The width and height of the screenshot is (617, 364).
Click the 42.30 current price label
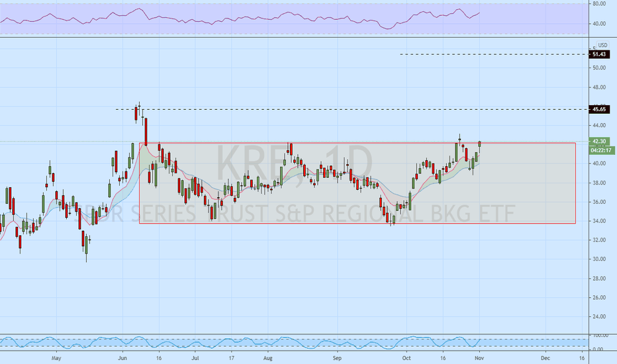[x=599, y=141]
